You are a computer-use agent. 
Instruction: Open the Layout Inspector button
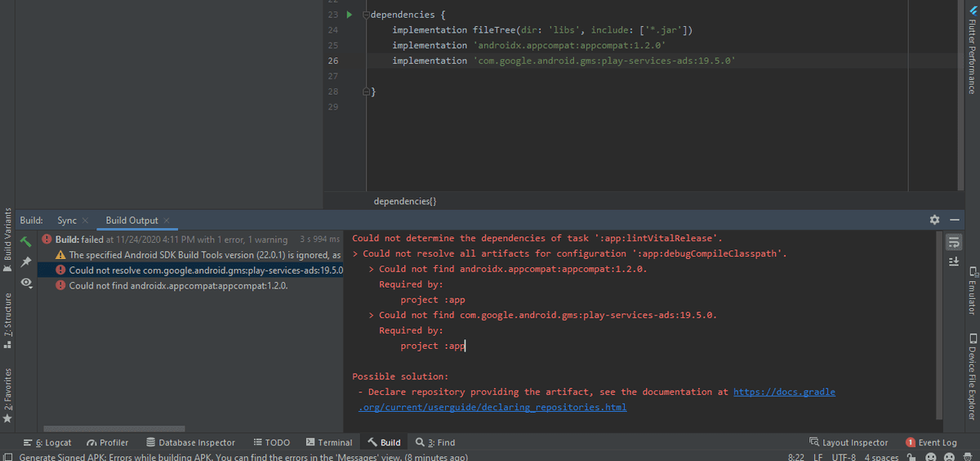tap(848, 442)
